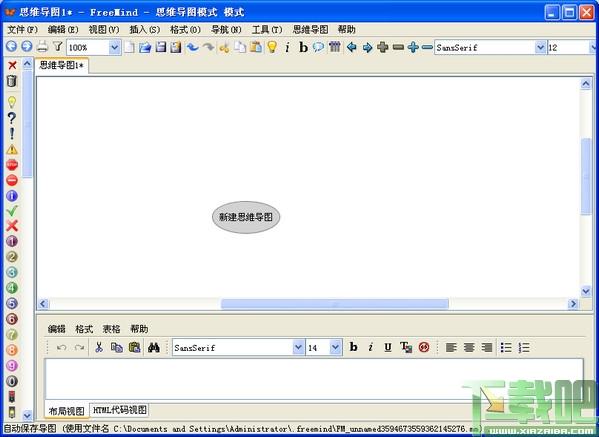Screen dimensions: 599x437
Task: Toggle underline in the note editor
Action: pos(388,347)
